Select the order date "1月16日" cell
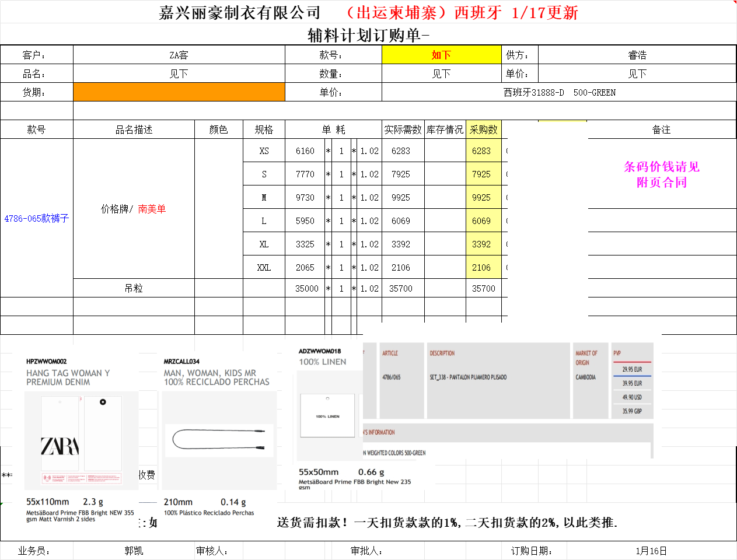 click(651, 551)
